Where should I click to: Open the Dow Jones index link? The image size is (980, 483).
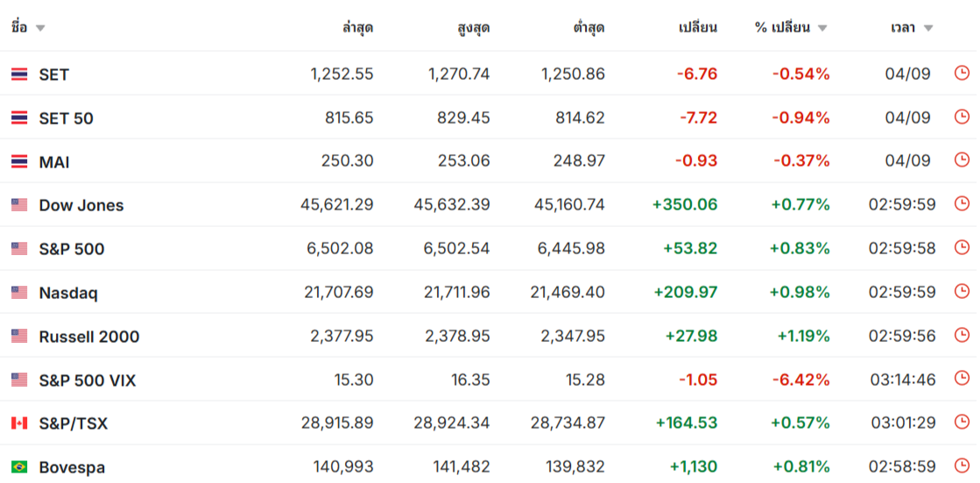click(81, 205)
